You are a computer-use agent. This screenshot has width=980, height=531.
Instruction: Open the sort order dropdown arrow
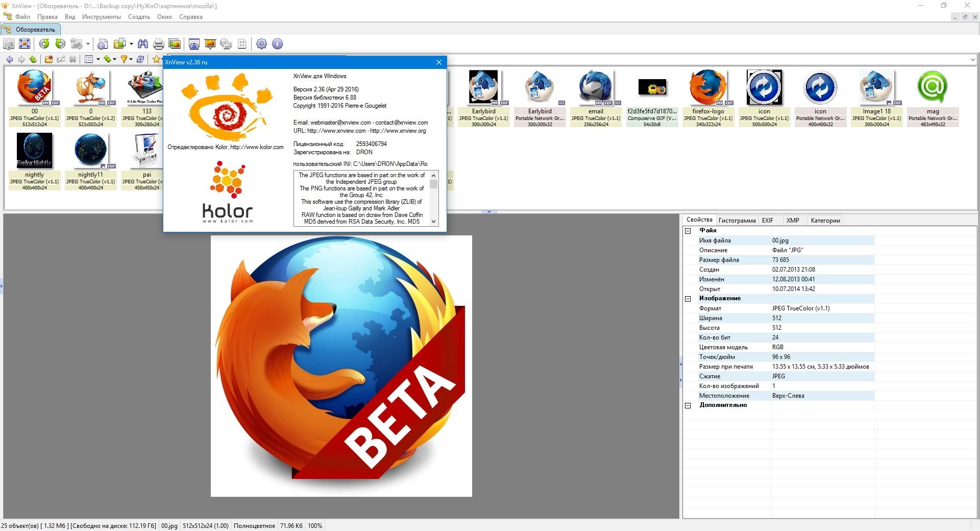114,59
